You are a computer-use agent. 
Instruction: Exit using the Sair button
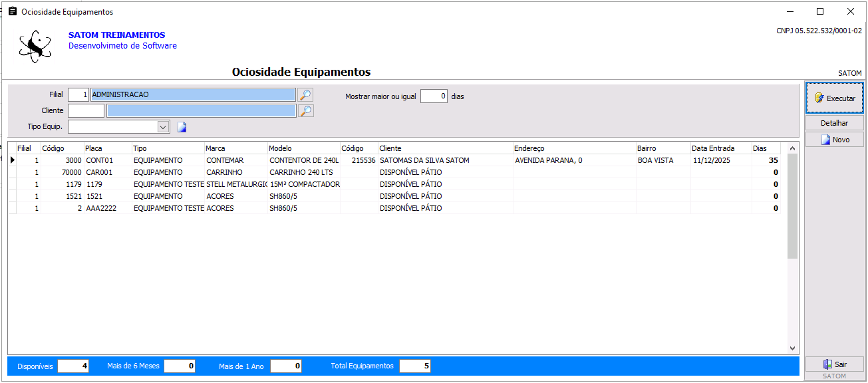(x=835, y=364)
